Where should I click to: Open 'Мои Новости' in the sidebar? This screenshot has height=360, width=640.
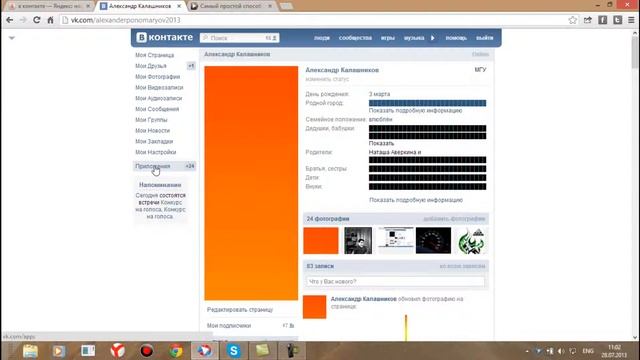[153, 131]
